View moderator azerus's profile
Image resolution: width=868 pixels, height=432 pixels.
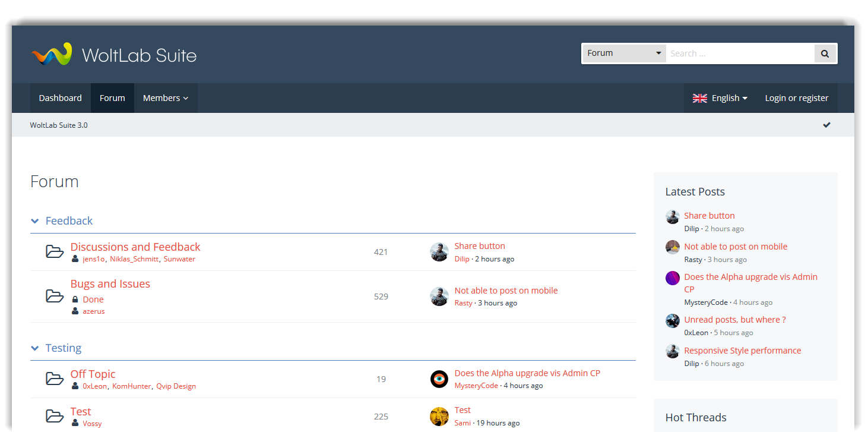(x=94, y=311)
